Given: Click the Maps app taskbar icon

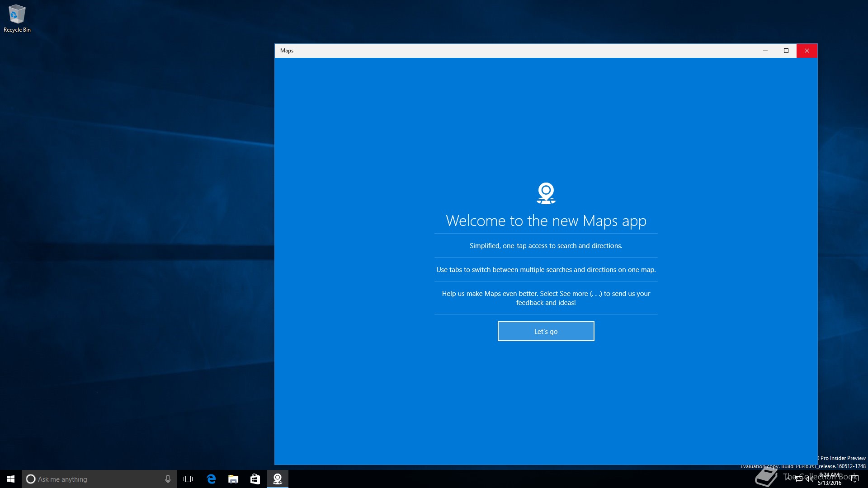Looking at the screenshot, I should click(278, 479).
